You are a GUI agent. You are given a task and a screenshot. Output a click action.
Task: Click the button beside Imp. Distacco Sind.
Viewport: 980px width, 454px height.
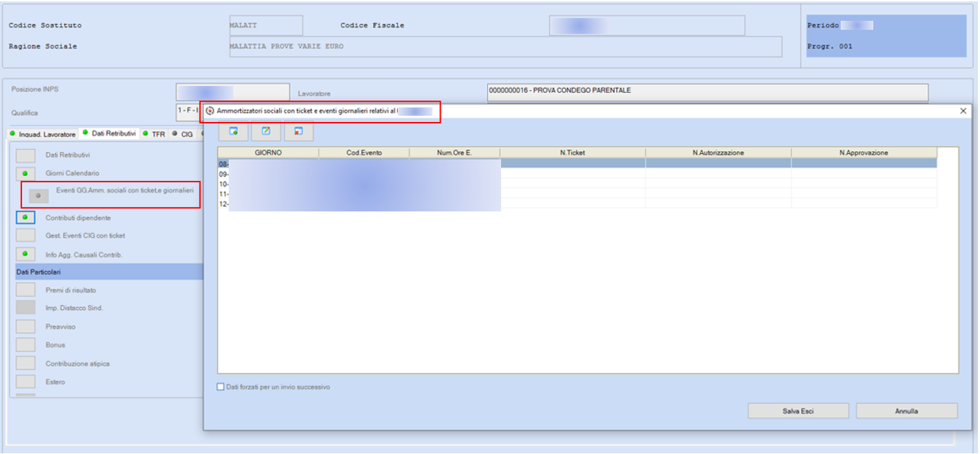coord(26,308)
